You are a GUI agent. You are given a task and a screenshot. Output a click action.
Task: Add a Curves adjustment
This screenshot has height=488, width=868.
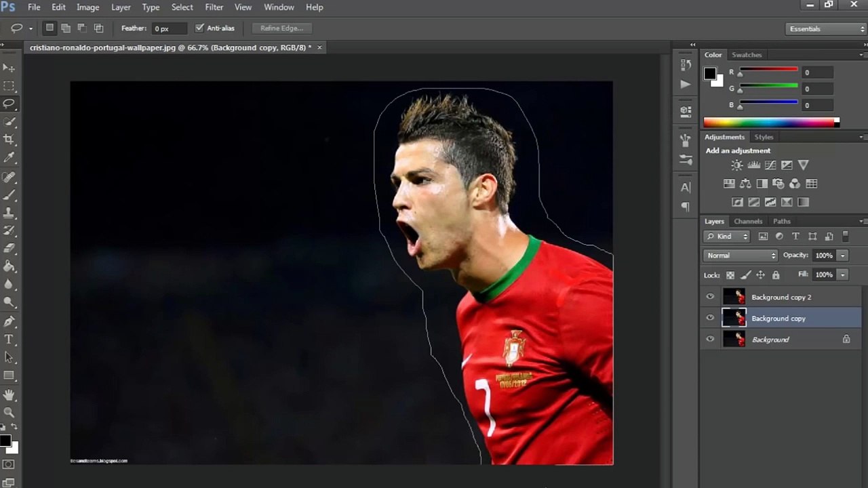(770, 165)
